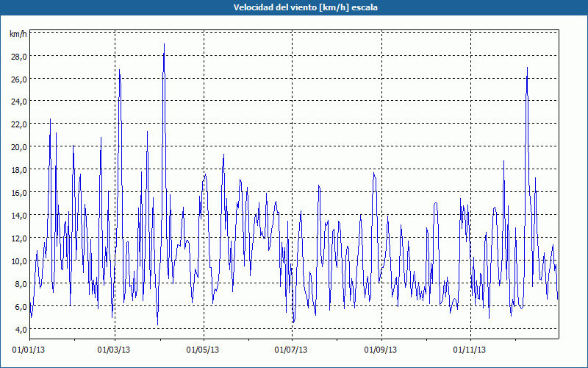This screenshot has width=588, height=368.
Task: Click the early March peak near 26.8 km/h
Action: coord(120,70)
